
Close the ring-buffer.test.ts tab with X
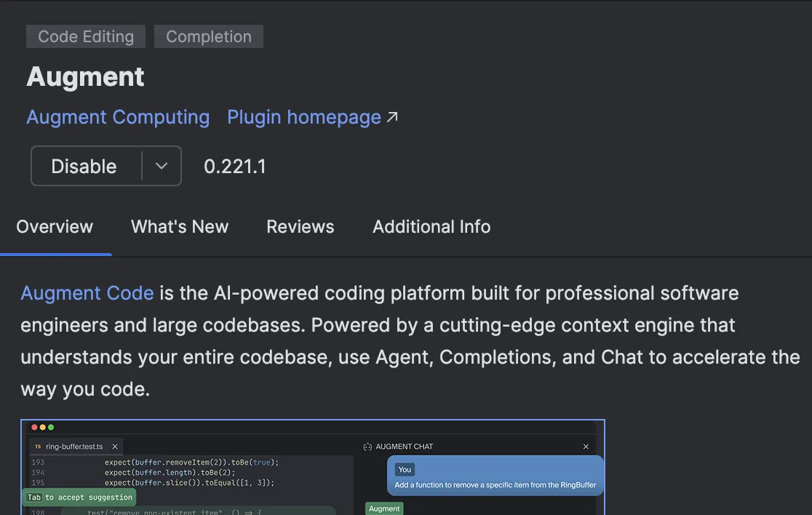115,447
